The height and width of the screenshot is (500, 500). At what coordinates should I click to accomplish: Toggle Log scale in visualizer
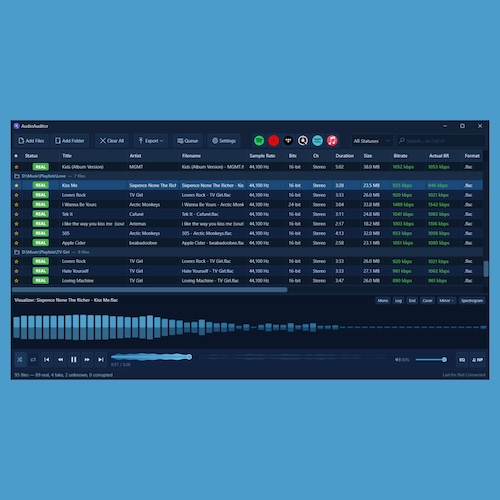398,301
